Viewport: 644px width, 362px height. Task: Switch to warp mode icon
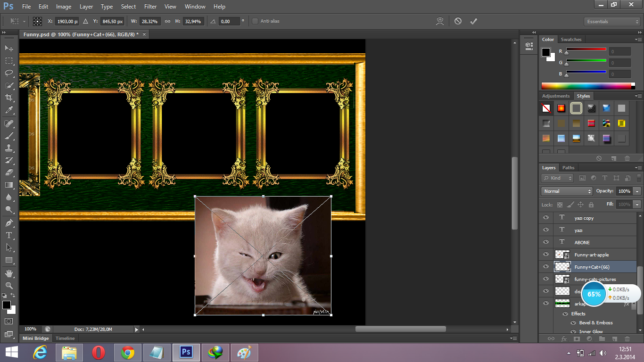[x=440, y=21]
